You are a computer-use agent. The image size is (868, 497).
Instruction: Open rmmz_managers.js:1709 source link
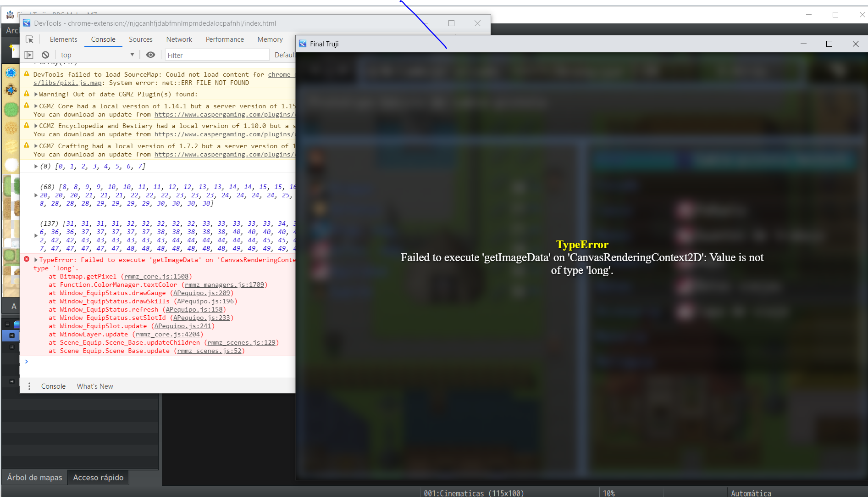[x=225, y=285]
